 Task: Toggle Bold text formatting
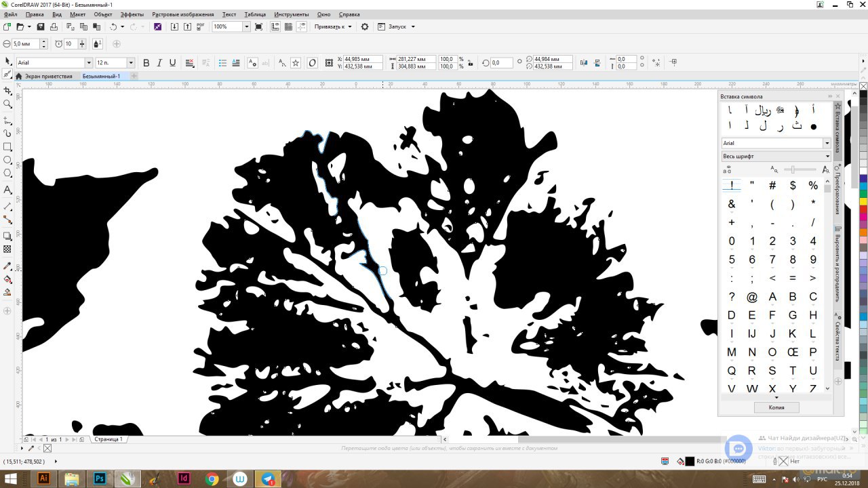click(146, 62)
